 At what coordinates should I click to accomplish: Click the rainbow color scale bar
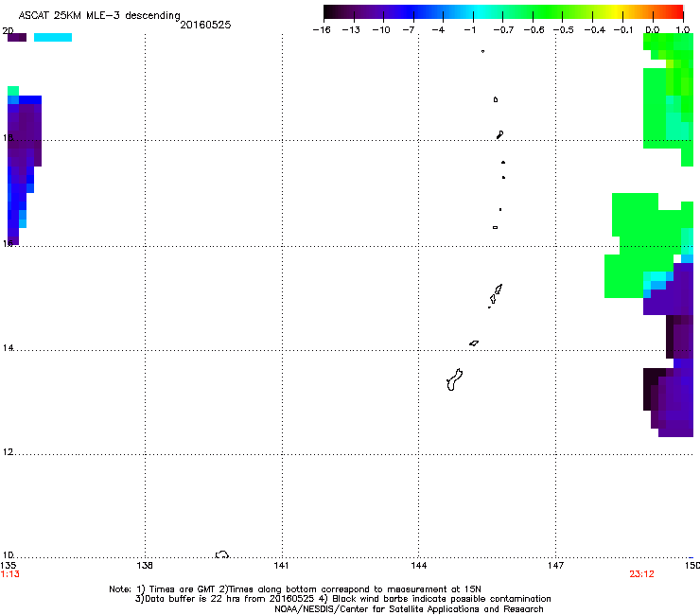(503, 12)
